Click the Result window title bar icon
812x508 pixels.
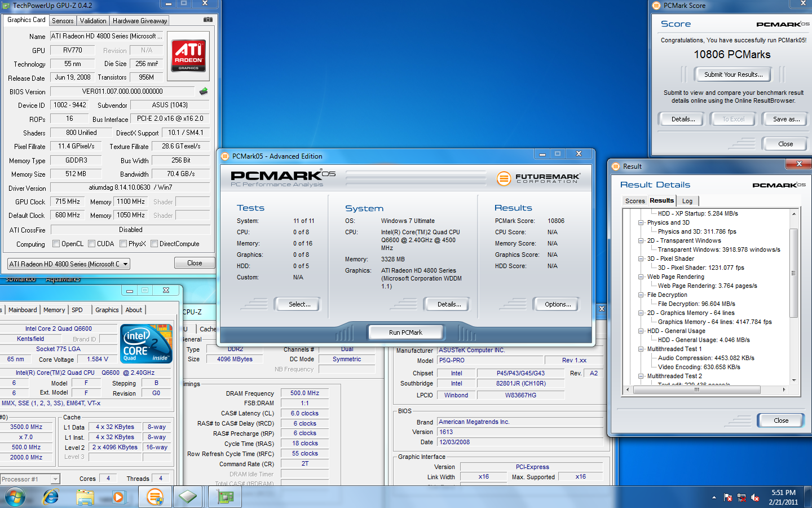coord(616,167)
